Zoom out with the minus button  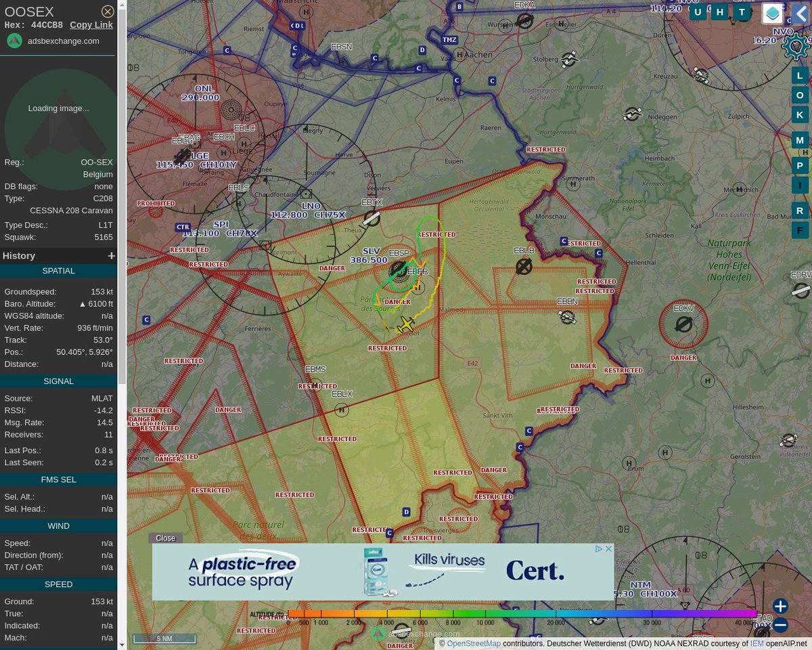[780, 625]
